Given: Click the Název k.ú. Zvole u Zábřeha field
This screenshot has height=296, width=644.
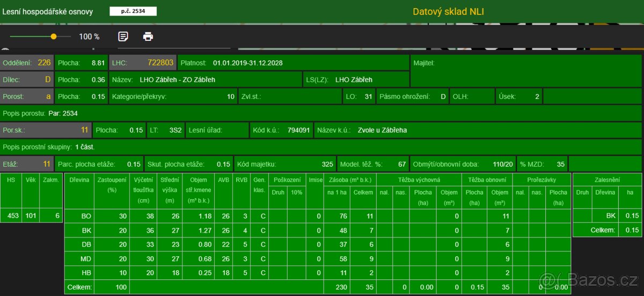Looking at the screenshot, I should click(362, 130).
